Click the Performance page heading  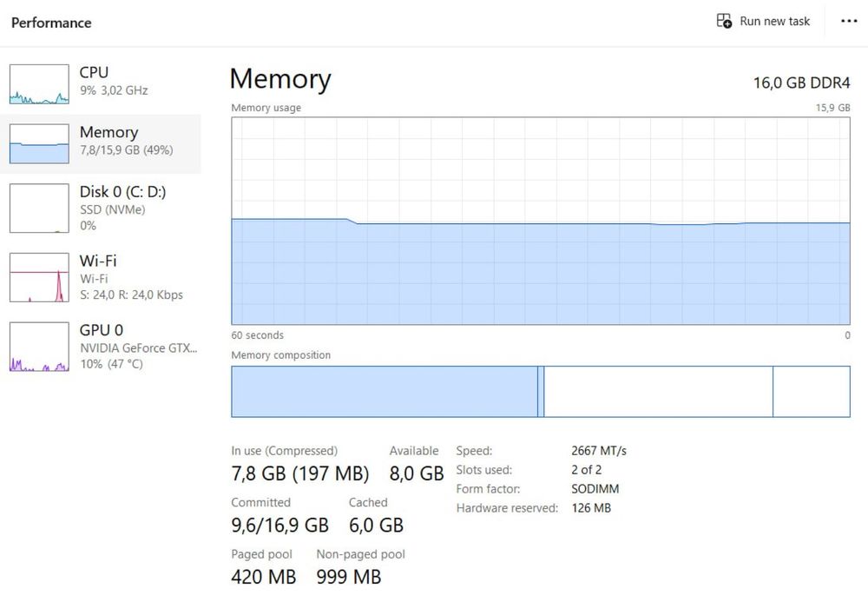coord(51,23)
